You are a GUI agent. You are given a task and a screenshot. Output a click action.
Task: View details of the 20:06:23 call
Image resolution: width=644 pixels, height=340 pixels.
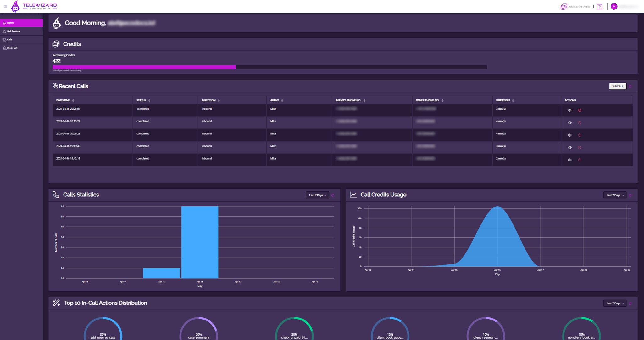(x=569, y=135)
